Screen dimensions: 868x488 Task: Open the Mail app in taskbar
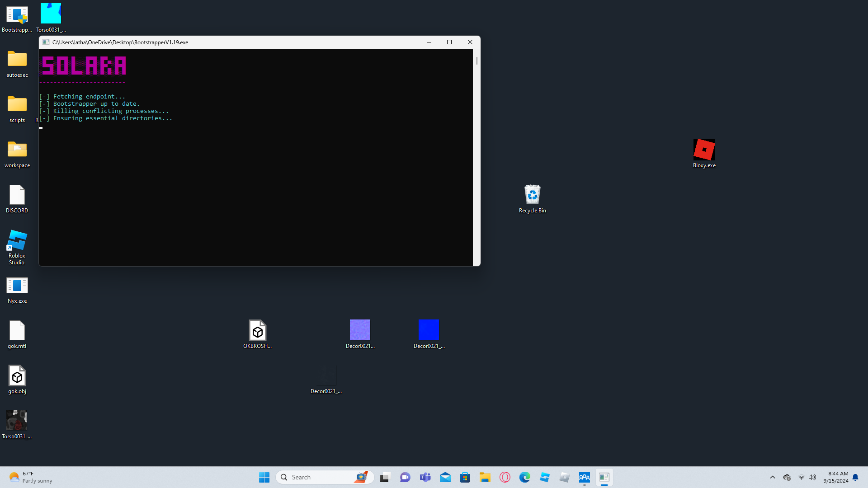pyautogui.click(x=445, y=477)
